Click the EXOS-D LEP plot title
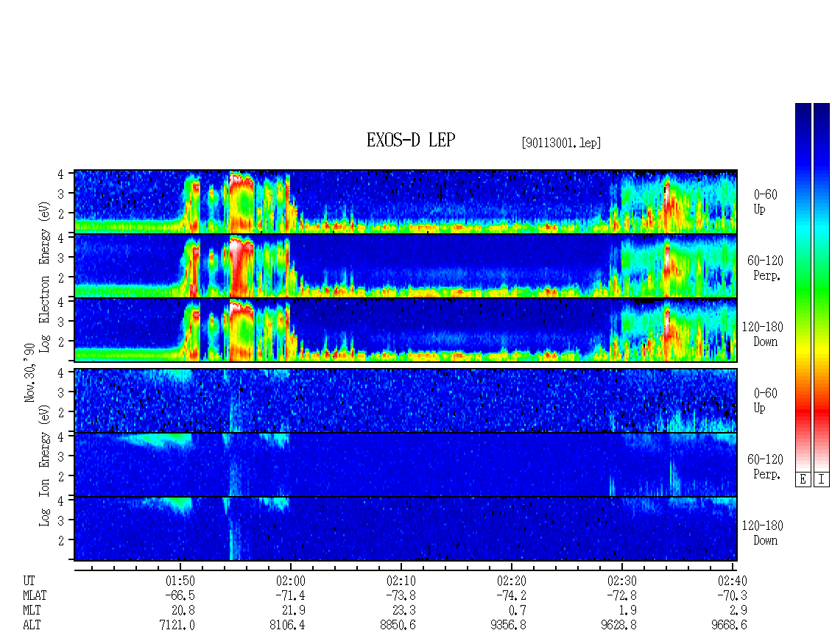The image size is (832, 644). pos(411,140)
